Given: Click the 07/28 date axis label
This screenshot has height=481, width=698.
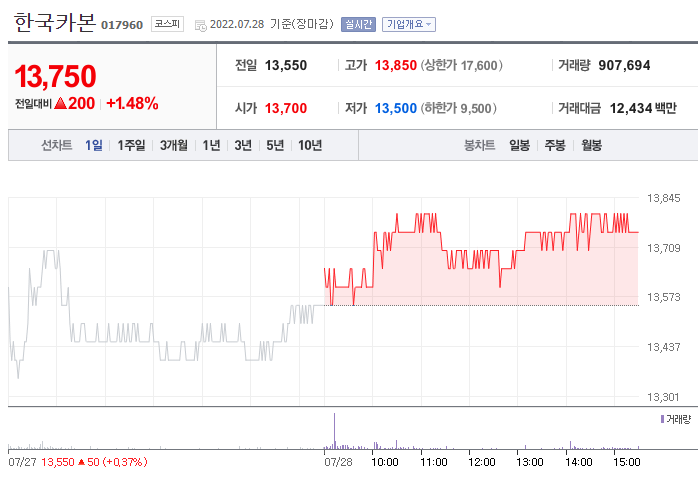Looking at the screenshot, I should point(338,462).
